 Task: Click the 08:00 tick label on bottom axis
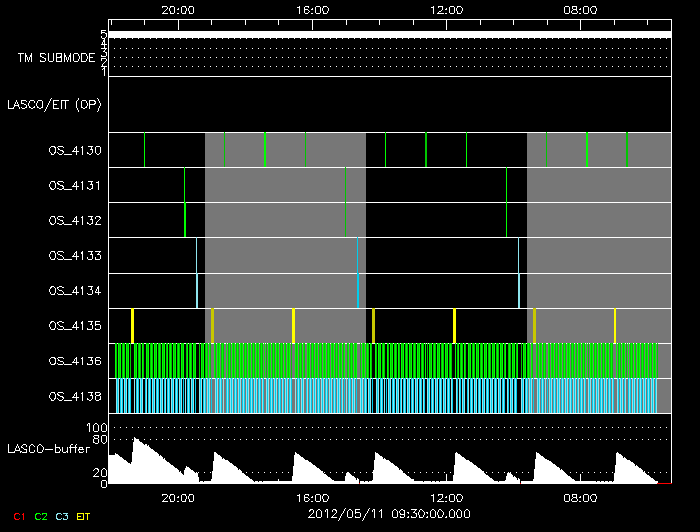[581, 498]
